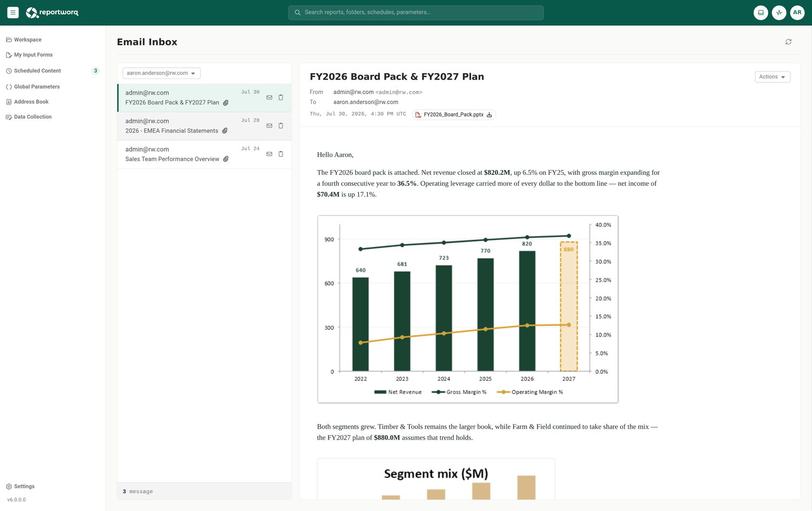Open the activity pulse icon in the header

(779, 12)
